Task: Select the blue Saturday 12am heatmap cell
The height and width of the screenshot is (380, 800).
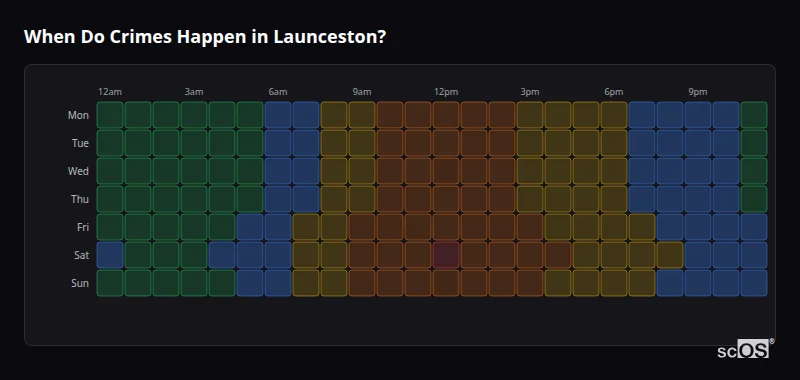Action: (x=110, y=255)
